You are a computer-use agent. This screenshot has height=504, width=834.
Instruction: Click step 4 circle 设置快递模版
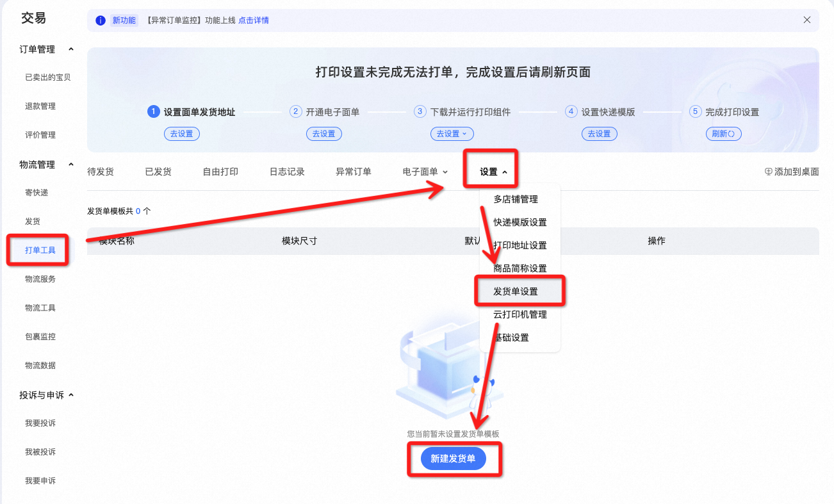click(x=571, y=111)
